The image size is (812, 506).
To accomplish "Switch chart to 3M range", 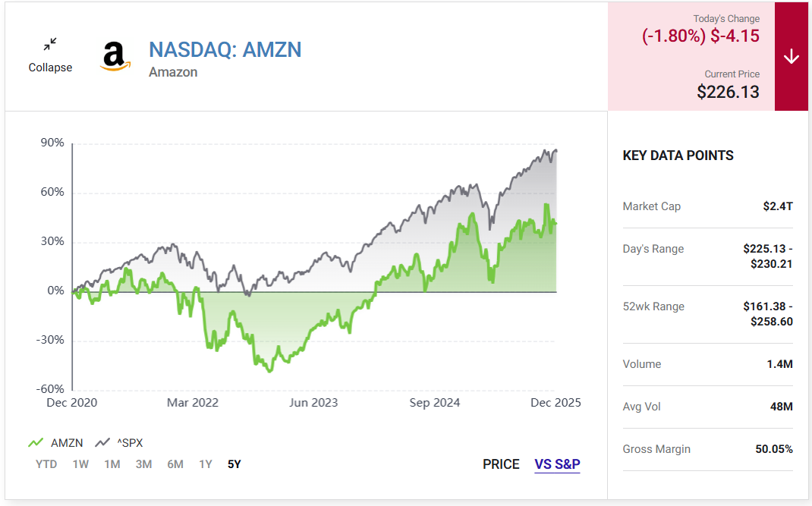I will tap(143, 464).
